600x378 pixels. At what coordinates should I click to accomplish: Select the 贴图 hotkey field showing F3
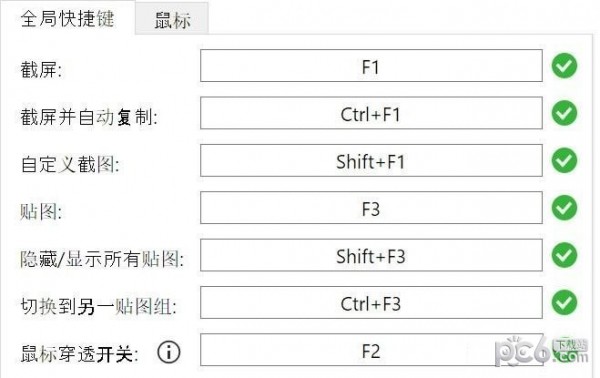(x=371, y=208)
